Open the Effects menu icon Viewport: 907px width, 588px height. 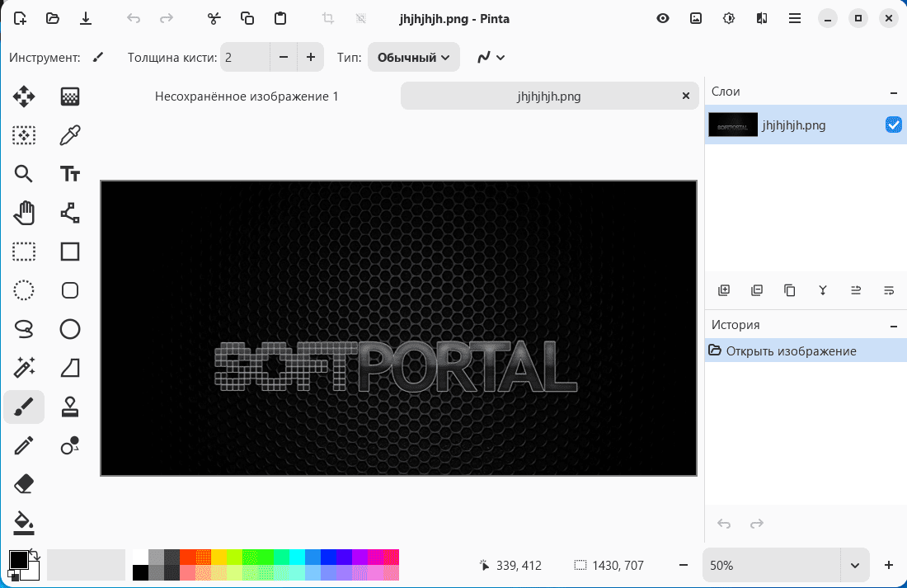coord(762,18)
